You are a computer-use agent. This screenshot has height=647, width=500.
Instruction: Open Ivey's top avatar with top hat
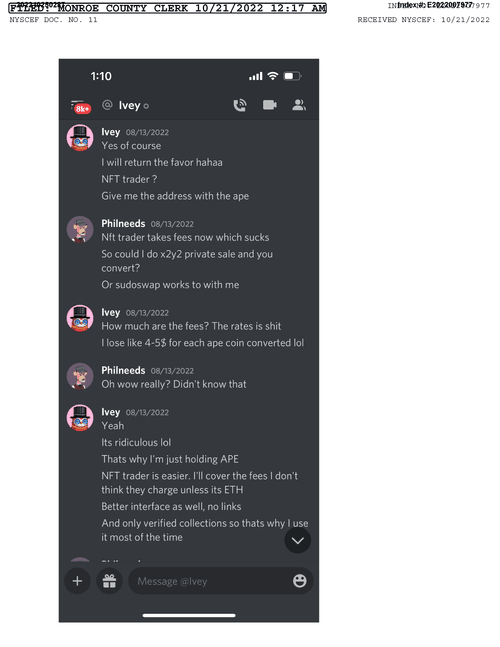[x=80, y=138]
